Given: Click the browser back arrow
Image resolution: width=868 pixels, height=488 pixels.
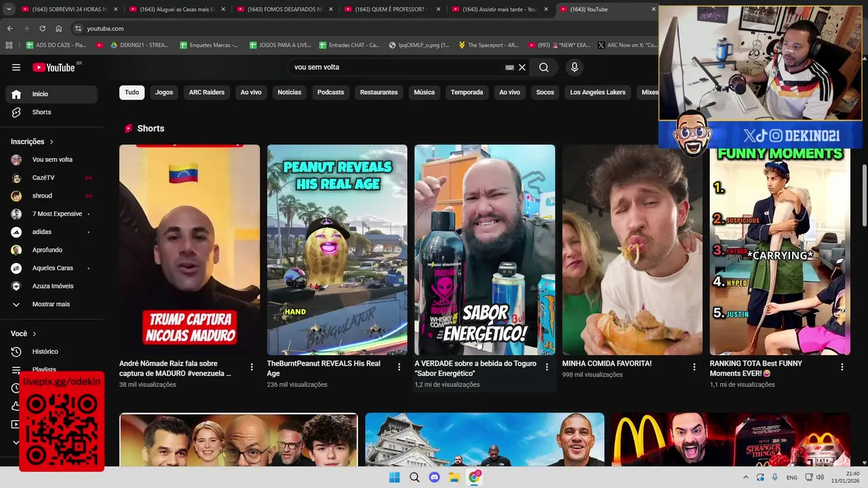Looking at the screenshot, I should coord(9,28).
